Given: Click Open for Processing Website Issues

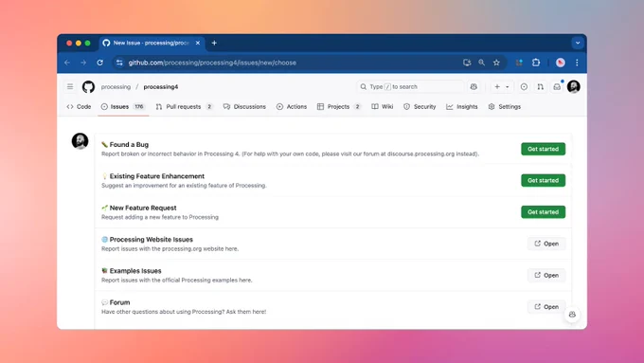Looking at the screenshot, I should (546, 244).
